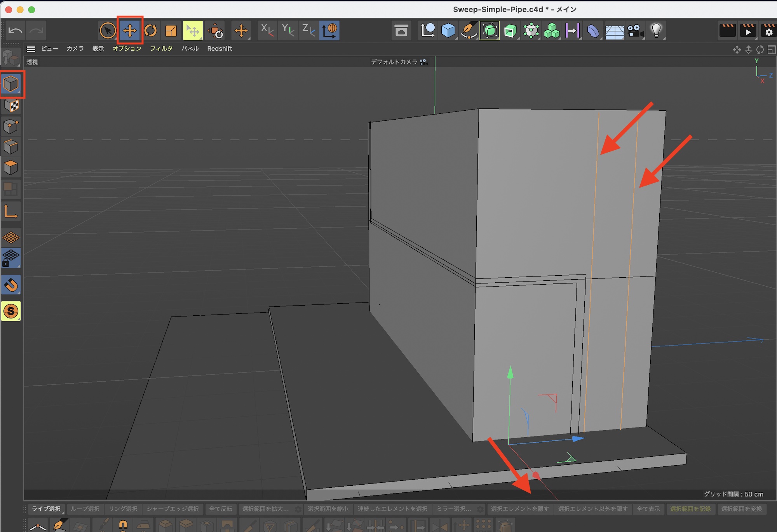Click the Live Selection arrow tool

coord(108,30)
